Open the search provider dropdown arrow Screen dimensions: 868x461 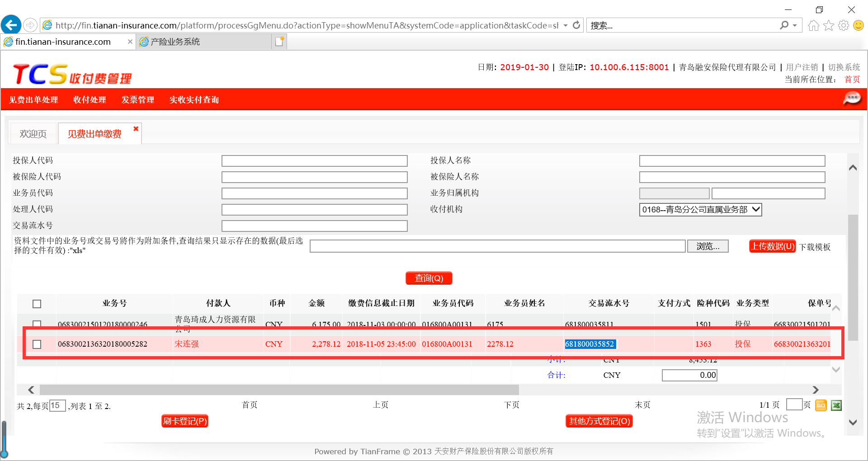795,25
